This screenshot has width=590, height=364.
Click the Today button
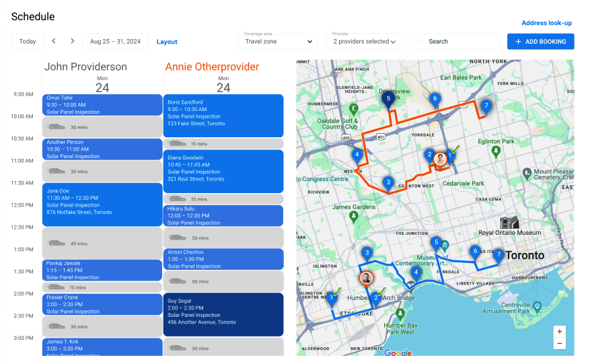(28, 42)
